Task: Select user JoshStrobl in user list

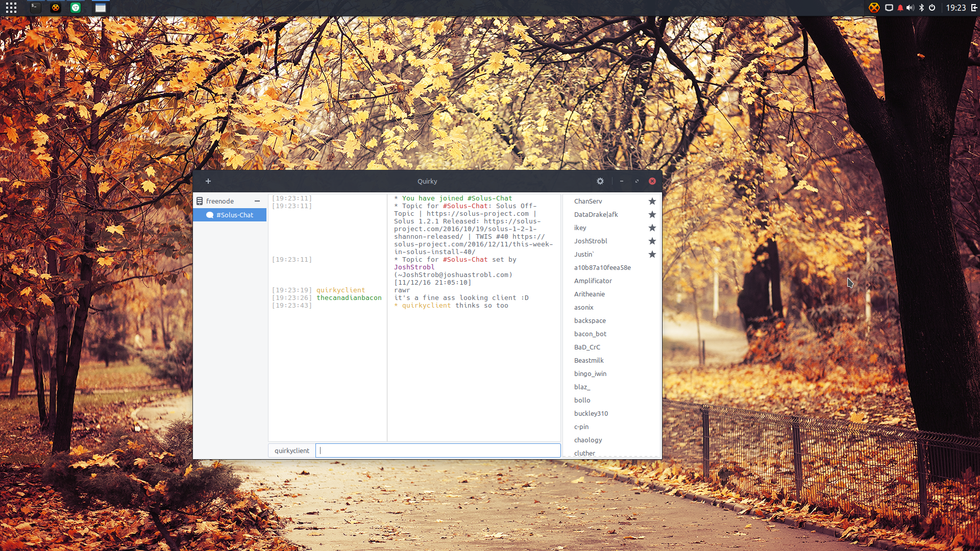Action: 611,241
